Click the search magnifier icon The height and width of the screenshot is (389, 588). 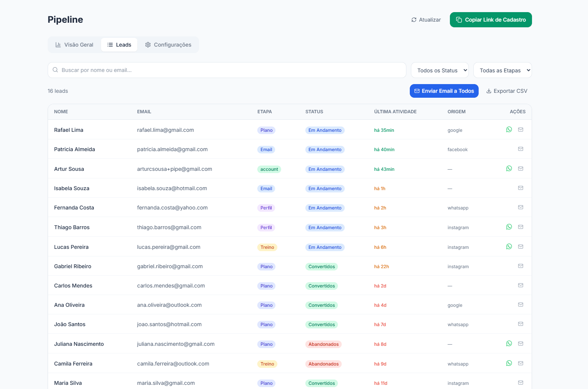[55, 70]
